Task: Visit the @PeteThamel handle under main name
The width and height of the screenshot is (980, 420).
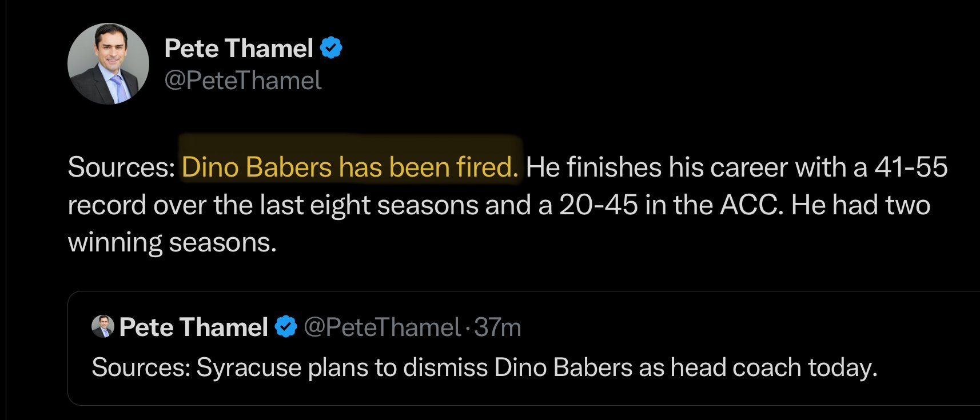Action: pos(243,81)
